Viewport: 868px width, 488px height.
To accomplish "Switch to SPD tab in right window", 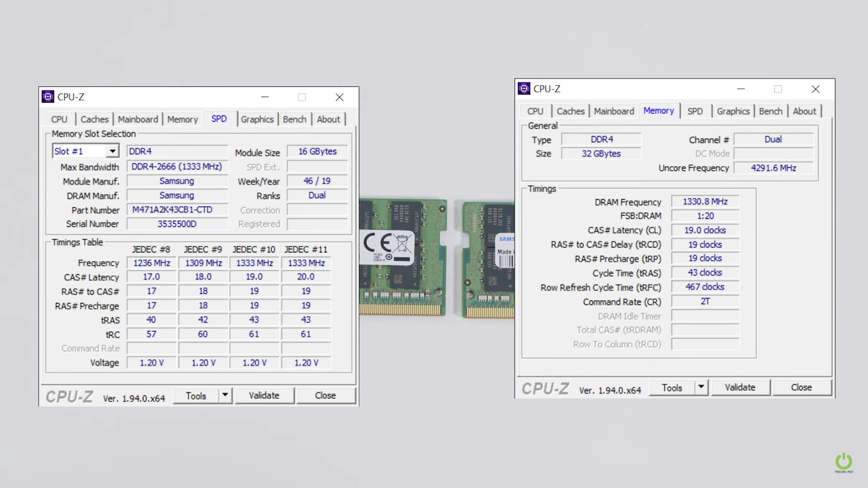I will click(695, 111).
